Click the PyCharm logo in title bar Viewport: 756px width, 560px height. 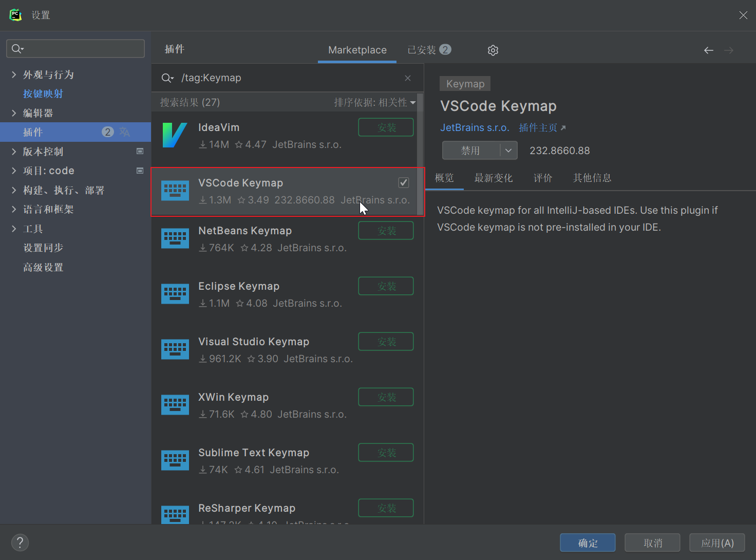(15, 15)
